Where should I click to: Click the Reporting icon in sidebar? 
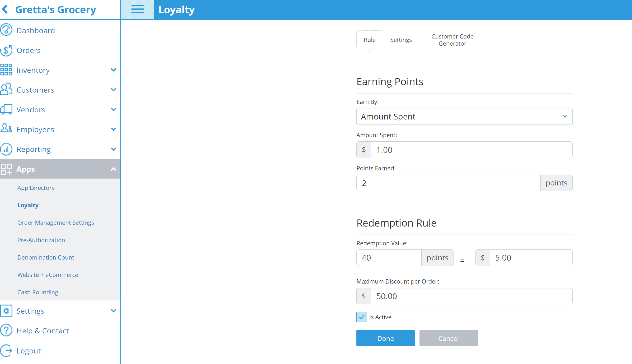coord(7,149)
